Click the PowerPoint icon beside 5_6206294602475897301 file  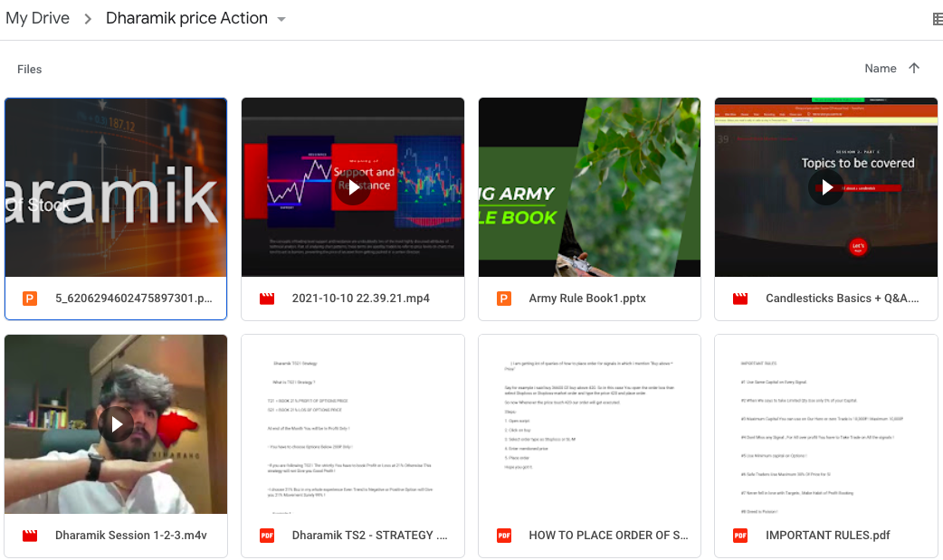click(x=30, y=299)
